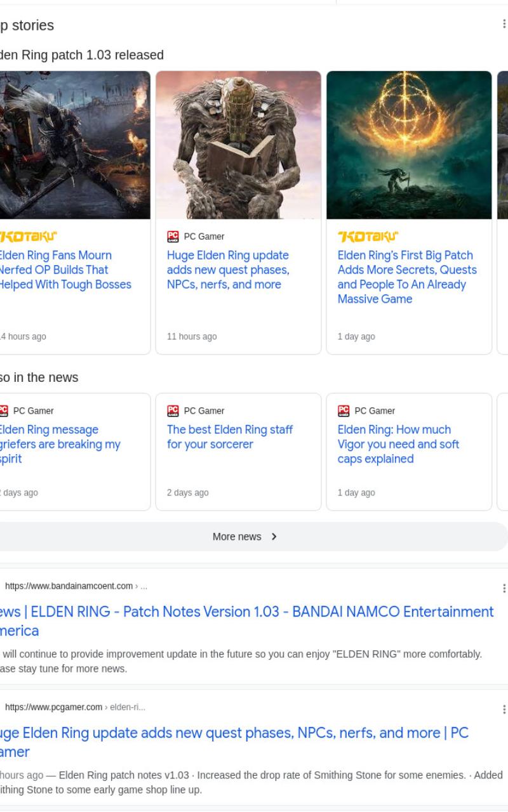Viewport: 508px width, 812px height.
Task: Open 'Huge Elden Ring update adds new quest phases' story
Action: tap(228, 270)
